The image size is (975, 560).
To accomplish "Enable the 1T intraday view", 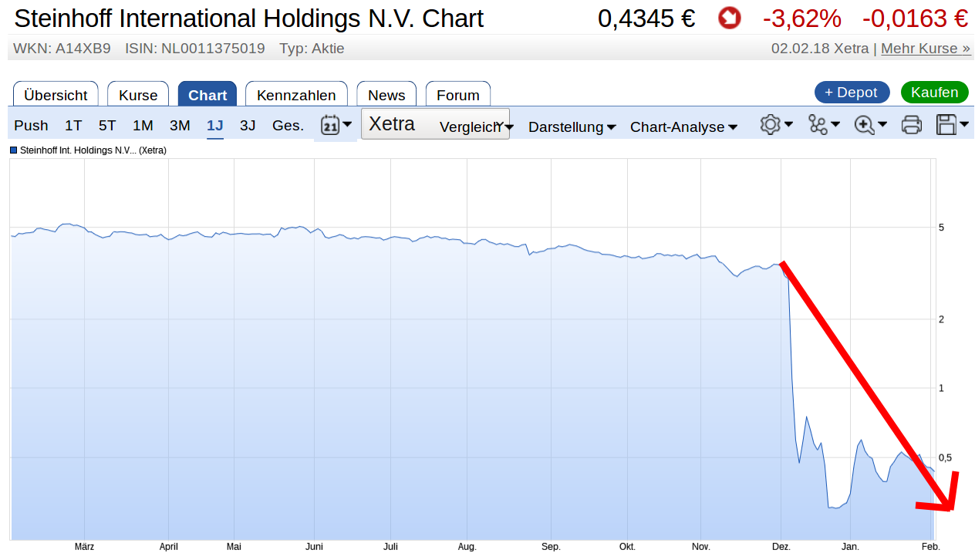I will (73, 125).
